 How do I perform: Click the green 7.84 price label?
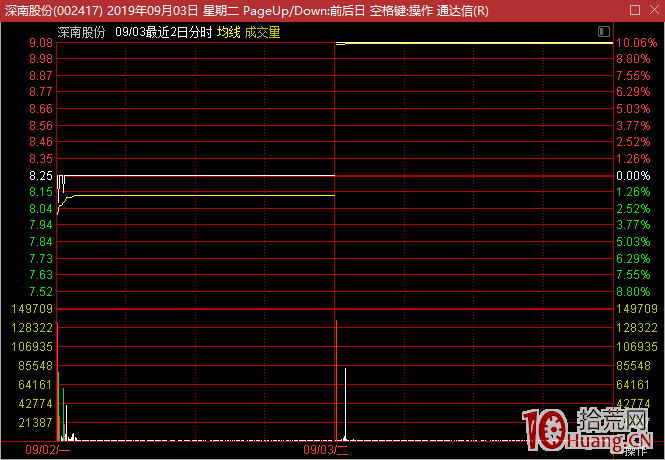tap(41, 242)
